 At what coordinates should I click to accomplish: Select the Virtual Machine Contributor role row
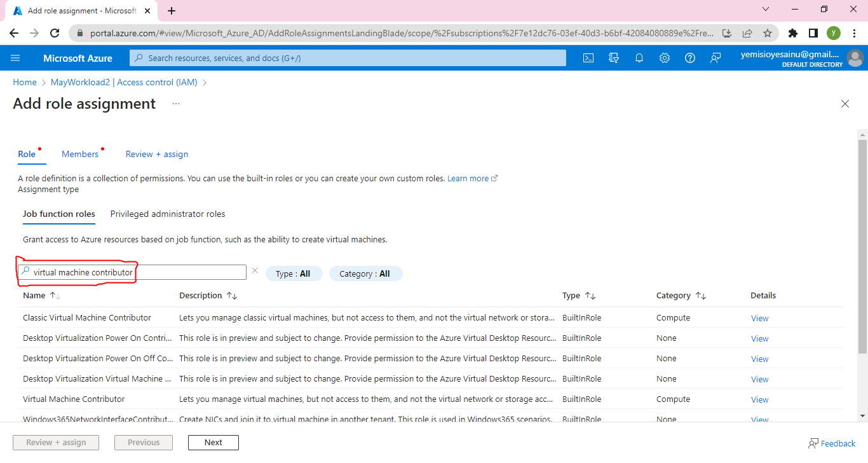pos(74,399)
